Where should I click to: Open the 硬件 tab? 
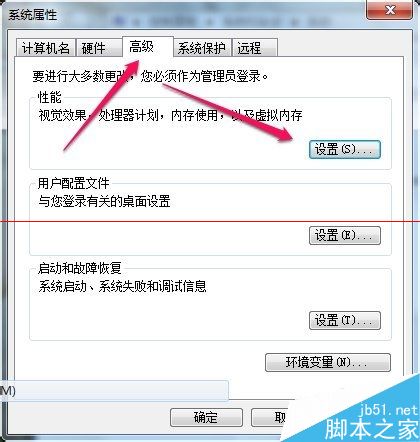99,48
